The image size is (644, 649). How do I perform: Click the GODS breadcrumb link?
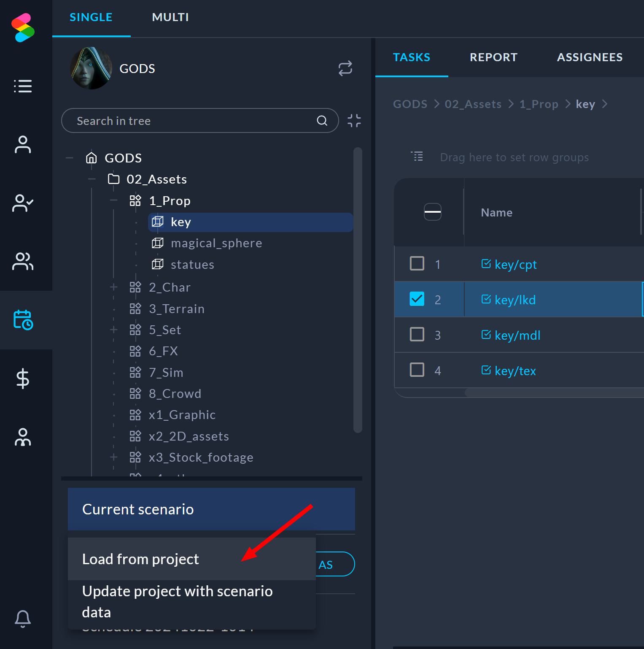410,104
